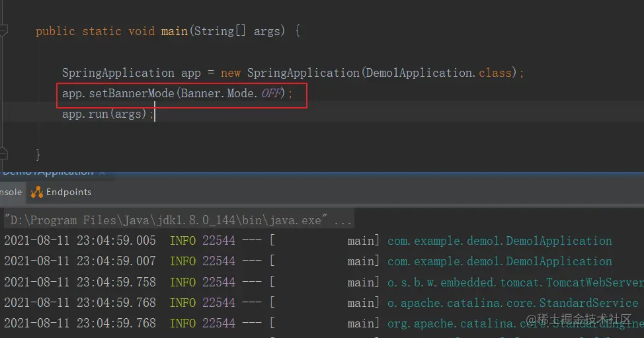Click timestamp '23:04:59.007' in console

[116, 261]
